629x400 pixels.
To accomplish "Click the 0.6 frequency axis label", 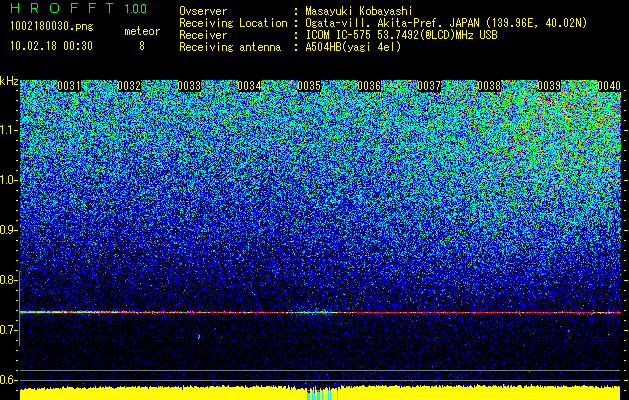I will 9,380.
